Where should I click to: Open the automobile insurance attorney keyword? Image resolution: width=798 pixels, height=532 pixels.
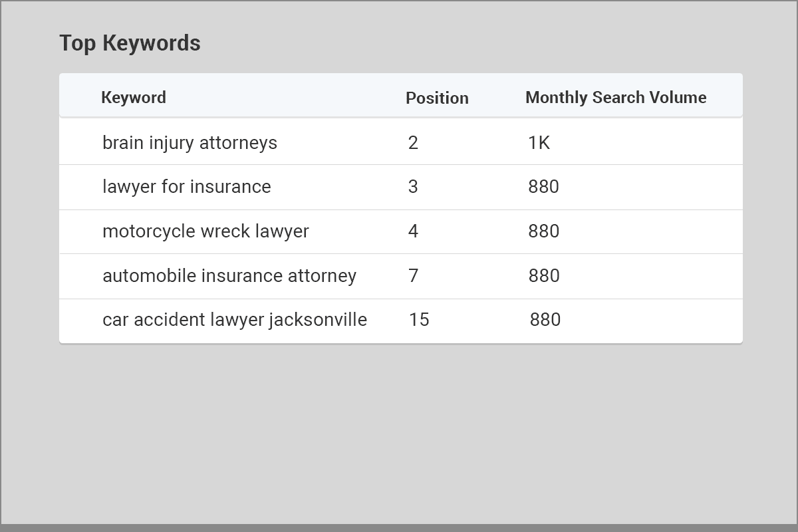pos(229,276)
